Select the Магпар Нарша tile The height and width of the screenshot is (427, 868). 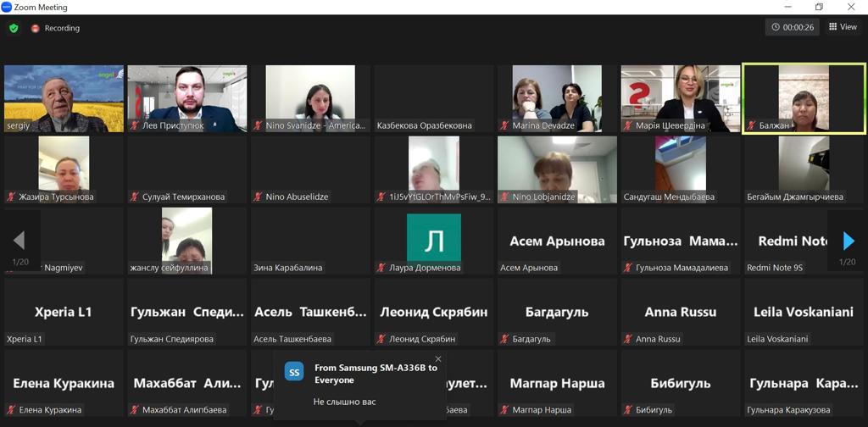pyautogui.click(x=557, y=383)
